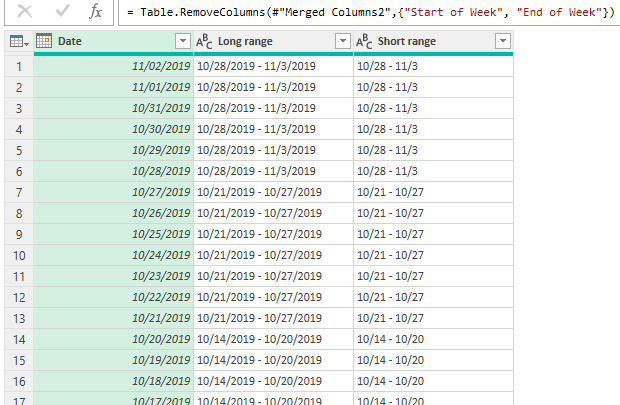Click the Date cell 10/21/2019
This screenshot has width=620, height=405.
[113, 318]
